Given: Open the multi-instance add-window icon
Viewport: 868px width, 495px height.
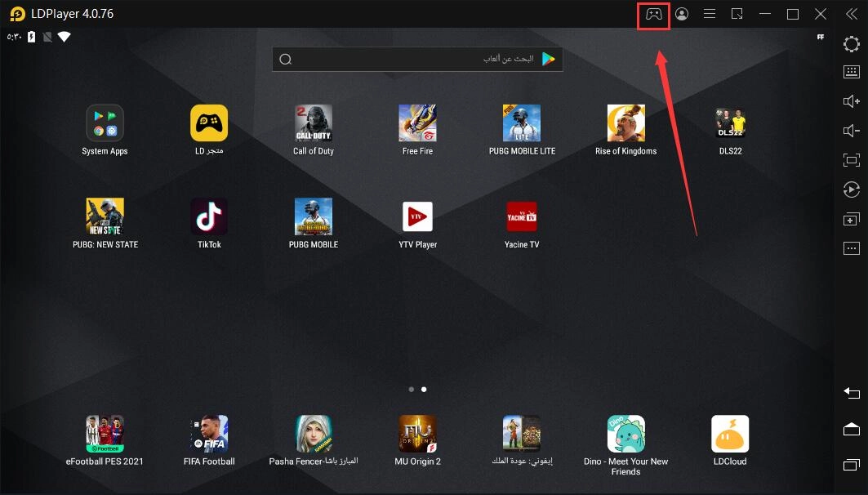Looking at the screenshot, I should 852,219.
